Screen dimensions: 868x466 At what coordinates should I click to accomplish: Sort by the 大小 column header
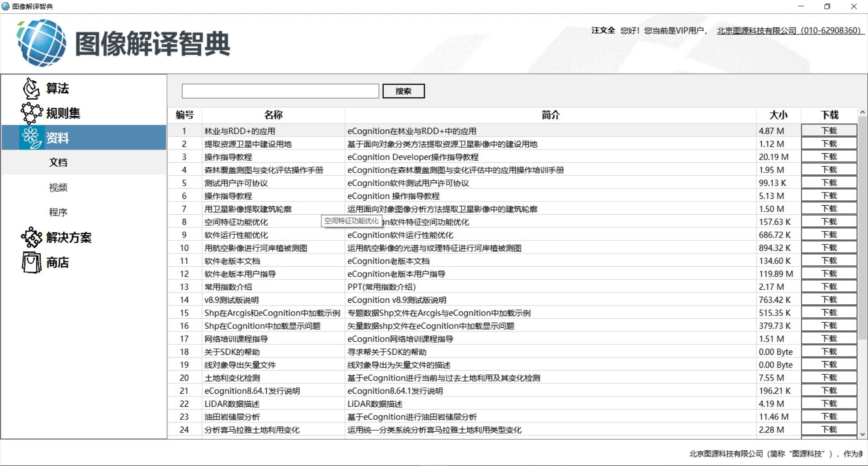(x=778, y=115)
